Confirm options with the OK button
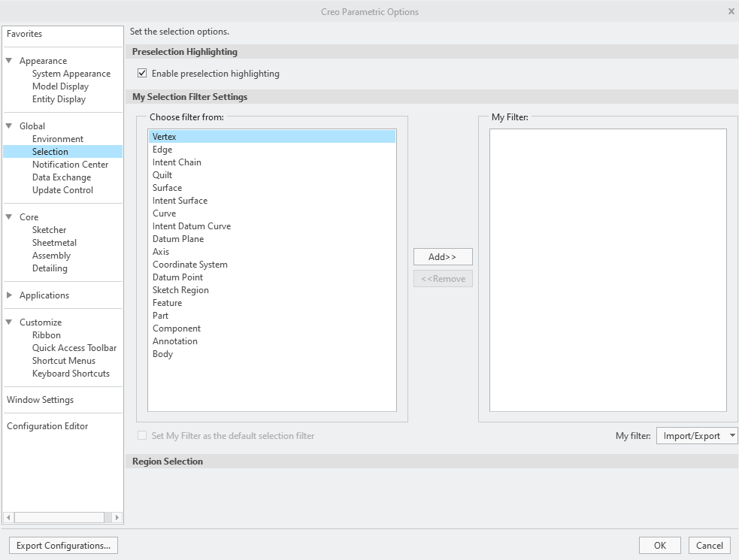Screen dimensions: 739x560 (659, 545)
